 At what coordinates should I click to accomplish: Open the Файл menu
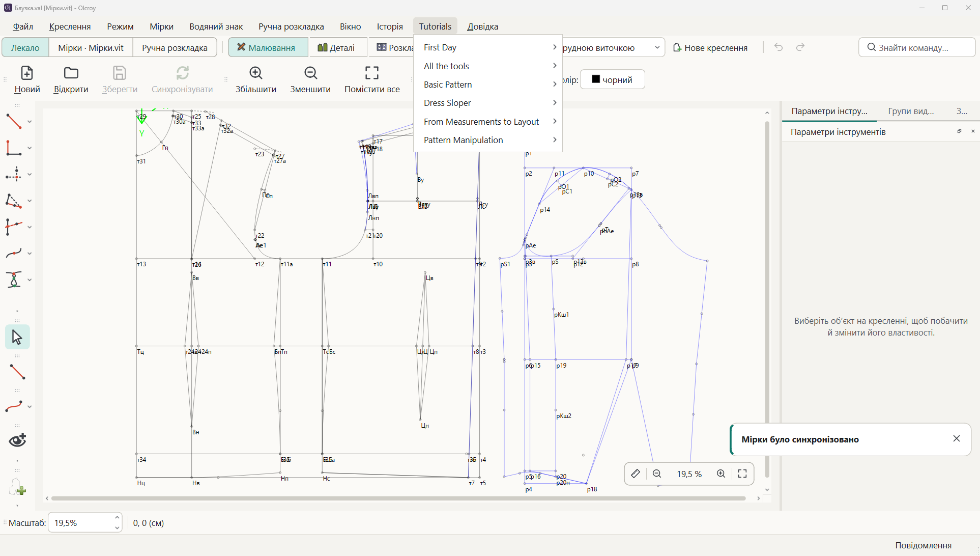(x=23, y=26)
